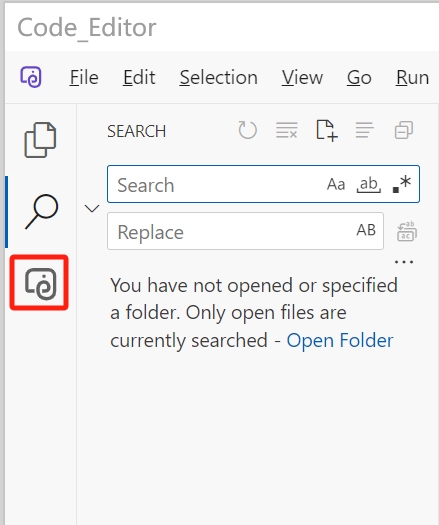439x525 pixels.
Task: Open the Go menu
Action: [359, 78]
